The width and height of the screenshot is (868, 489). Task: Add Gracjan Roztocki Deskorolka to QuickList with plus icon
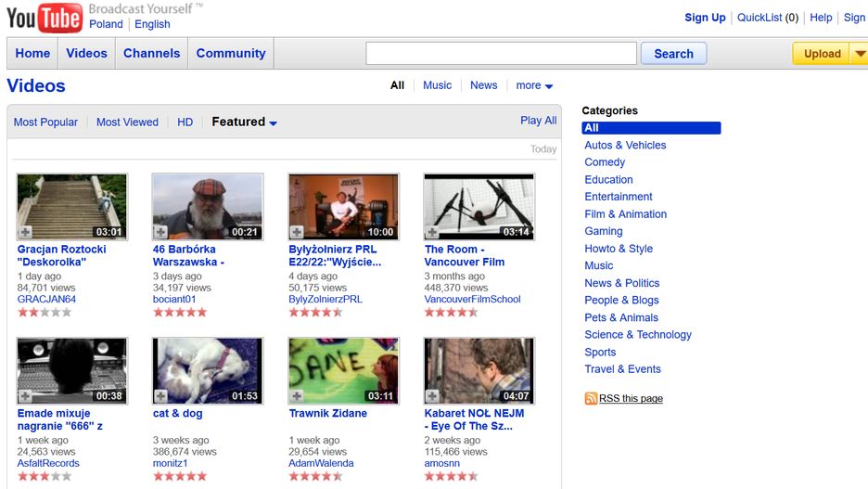(25, 232)
